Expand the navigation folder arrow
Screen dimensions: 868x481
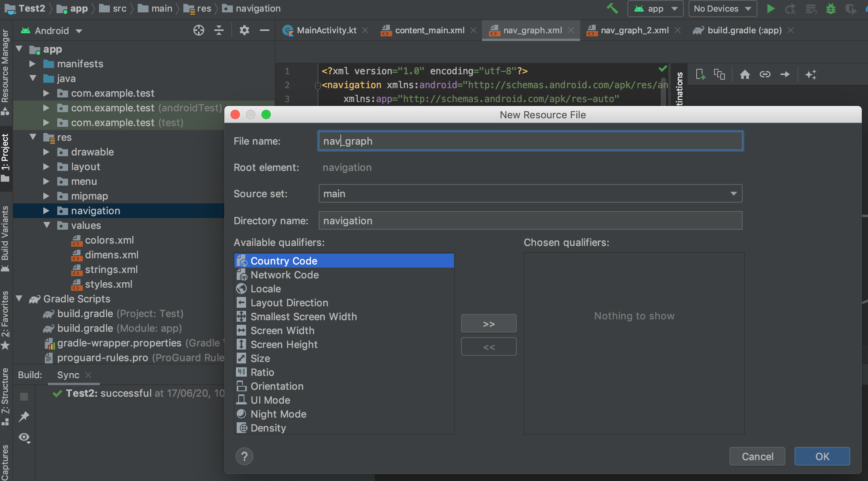46,211
